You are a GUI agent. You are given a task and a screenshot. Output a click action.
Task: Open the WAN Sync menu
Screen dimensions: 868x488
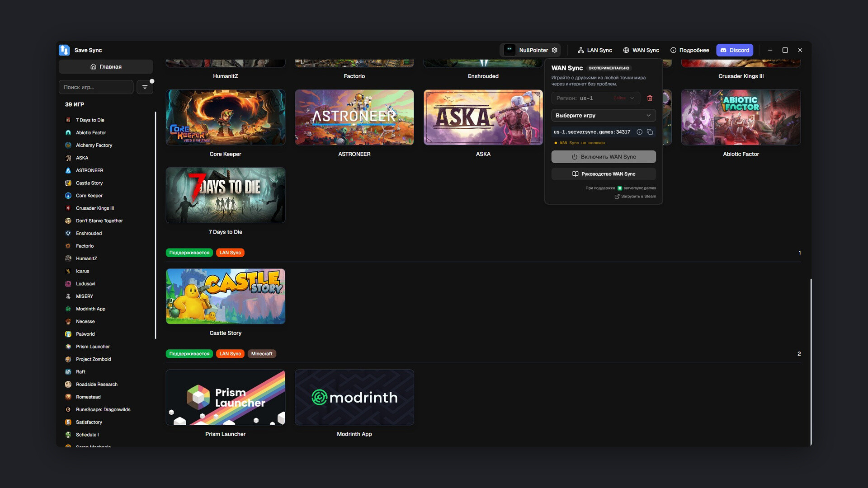(641, 50)
